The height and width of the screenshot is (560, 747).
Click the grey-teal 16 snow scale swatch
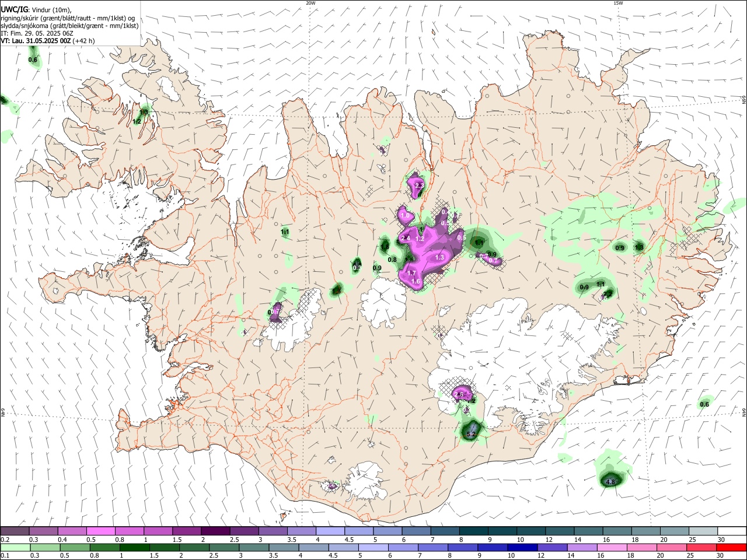[x=617, y=531]
